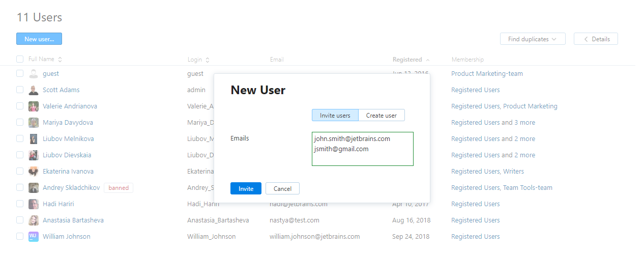
Task: Toggle the Details side panel
Action: click(x=596, y=39)
